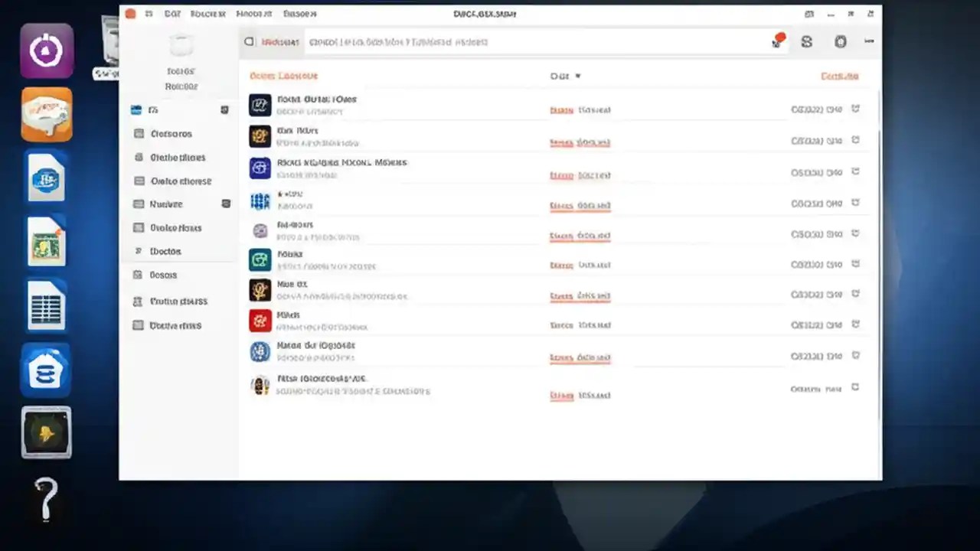Screen dimensions: 980x551
Task: Click the settings icon next to the account icon
Action: click(806, 41)
